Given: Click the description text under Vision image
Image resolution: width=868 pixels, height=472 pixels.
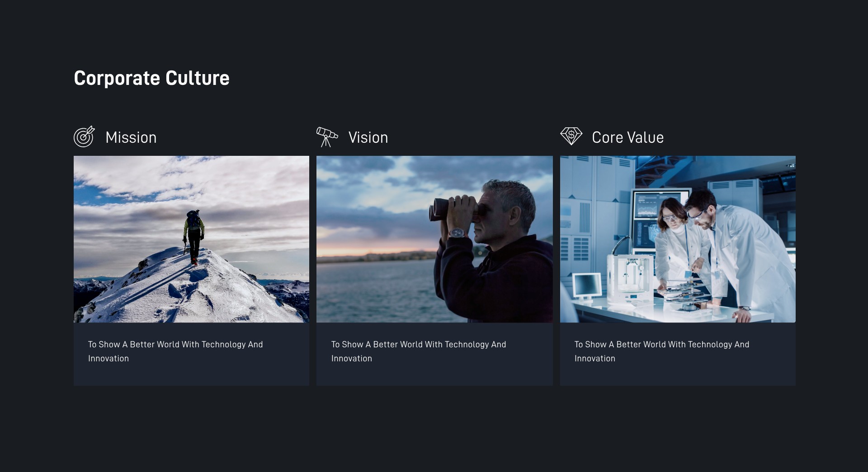Looking at the screenshot, I should pos(419,351).
